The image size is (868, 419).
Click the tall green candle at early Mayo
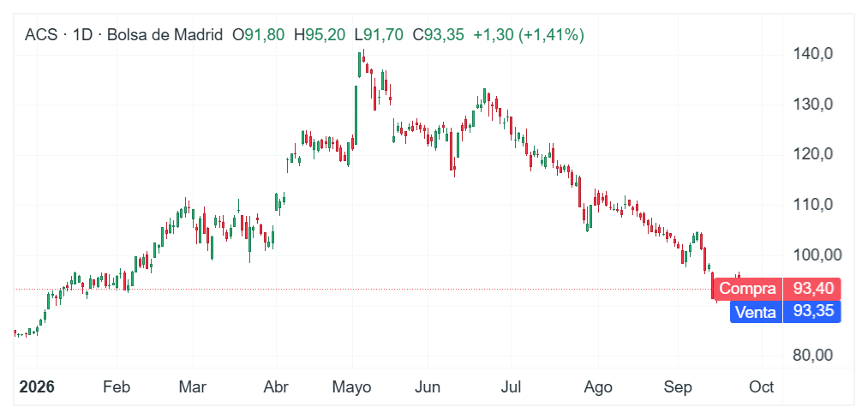pos(356,113)
